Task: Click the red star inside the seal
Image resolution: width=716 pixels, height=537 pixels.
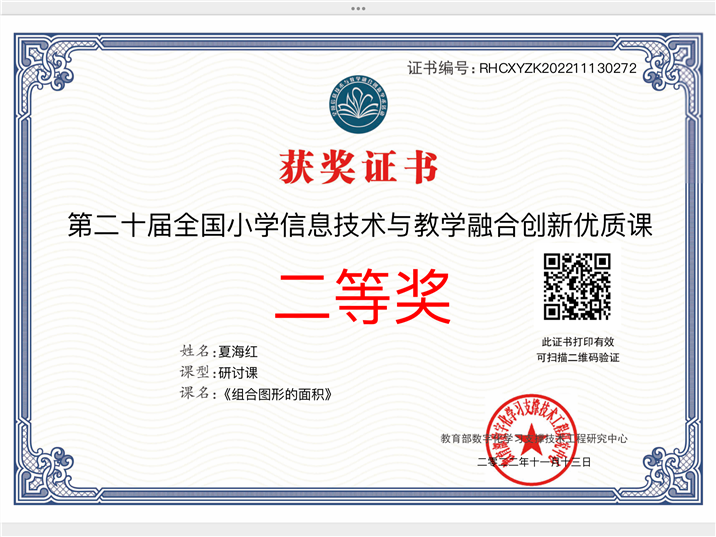Action: click(x=532, y=439)
